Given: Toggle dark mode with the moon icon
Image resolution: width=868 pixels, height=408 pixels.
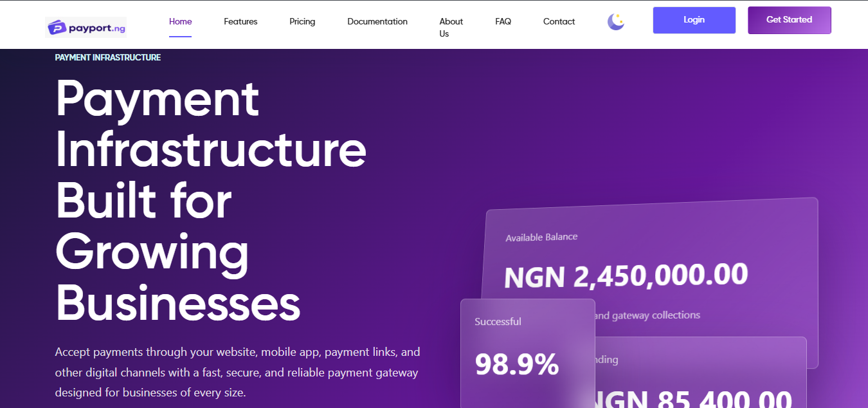Looking at the screenshot, I should pos(616,22).
